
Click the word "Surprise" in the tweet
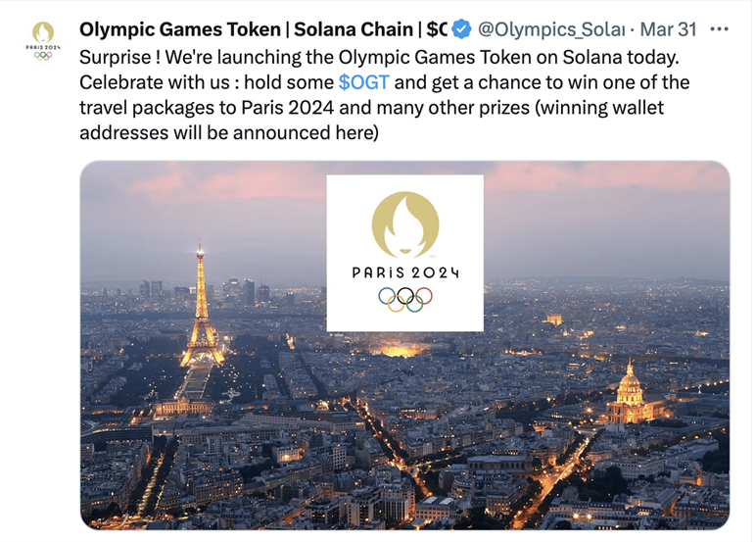[x=113, y=56]
